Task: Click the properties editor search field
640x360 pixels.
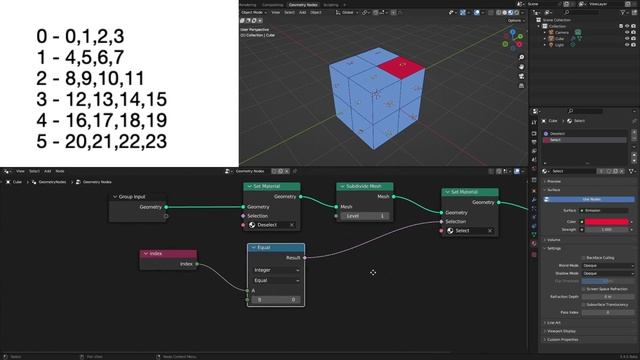Action: coord(586,111)
